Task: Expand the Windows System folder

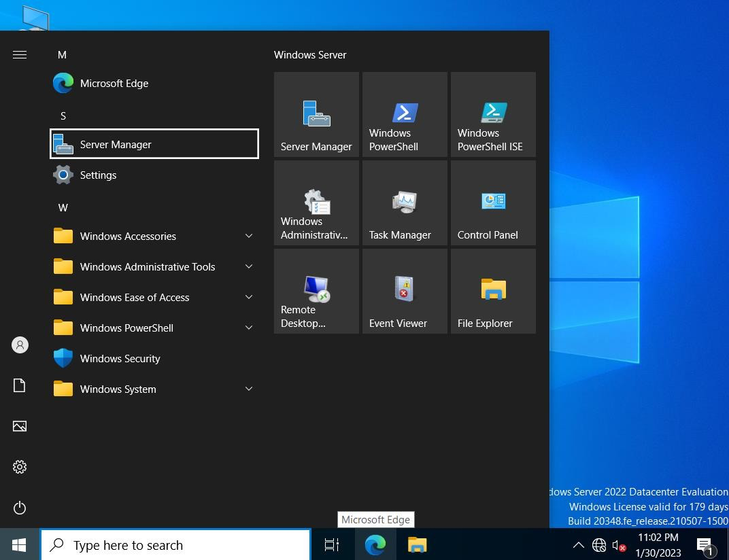Action: pos(154,389)
